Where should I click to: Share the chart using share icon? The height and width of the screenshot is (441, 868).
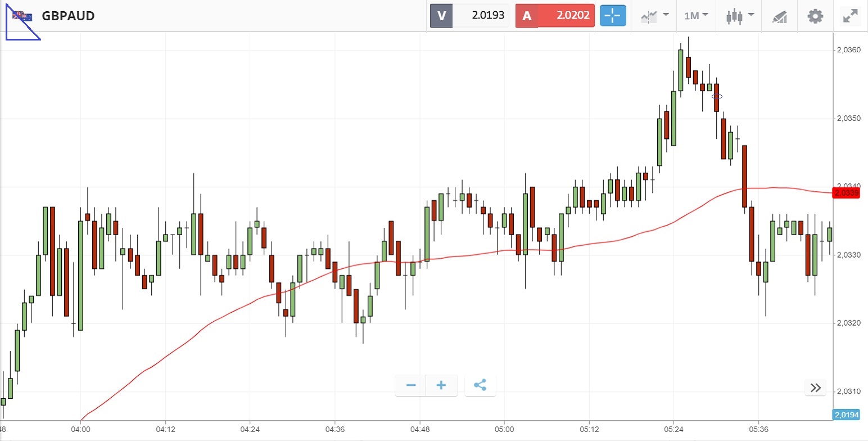(480, 385)
